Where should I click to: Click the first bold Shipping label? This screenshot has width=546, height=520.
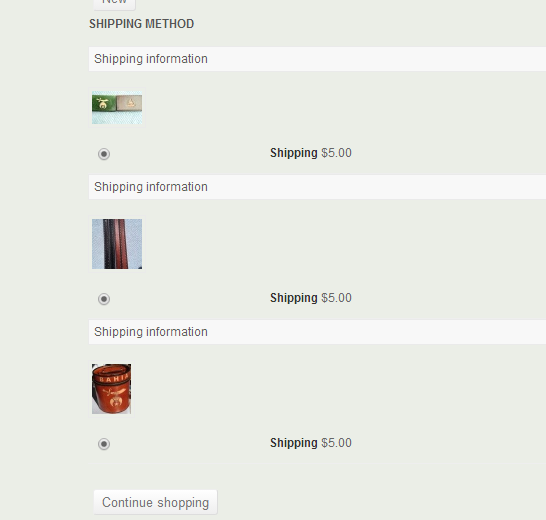coord(294,153)
